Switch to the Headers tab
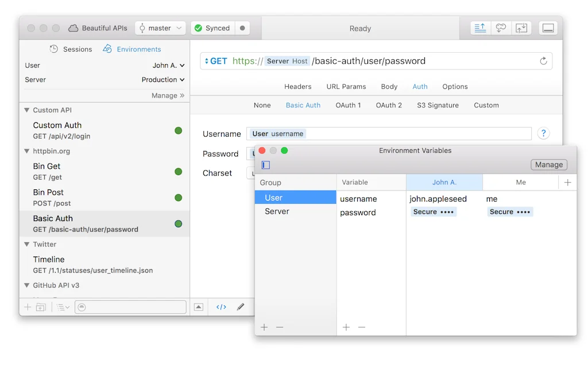This screenshot has width=588, height=376. click(x=297, y=87)
